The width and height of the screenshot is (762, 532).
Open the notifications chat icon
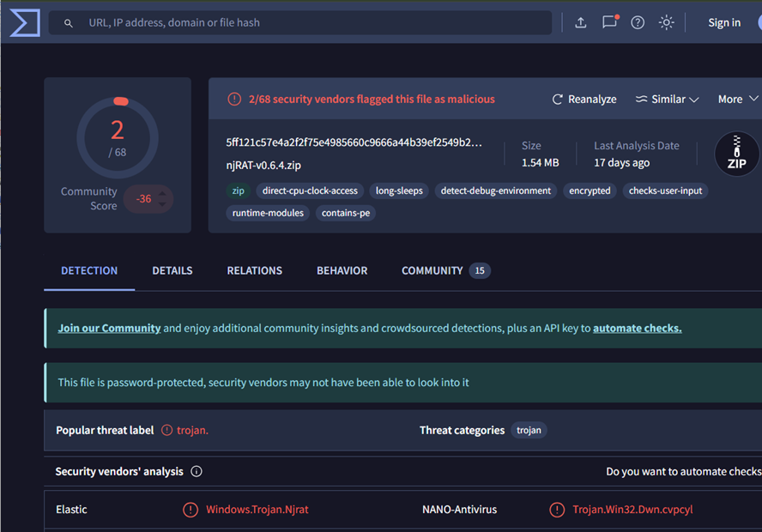coord(609,21)
